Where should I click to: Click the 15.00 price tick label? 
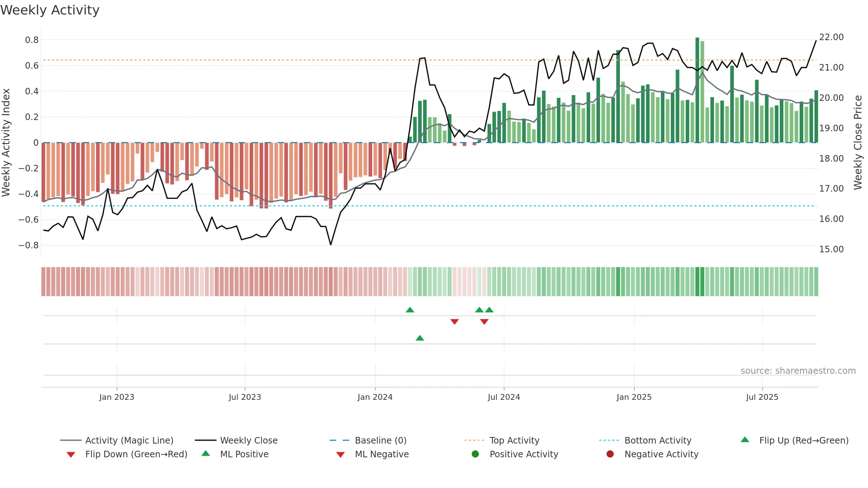click(831, 249)
